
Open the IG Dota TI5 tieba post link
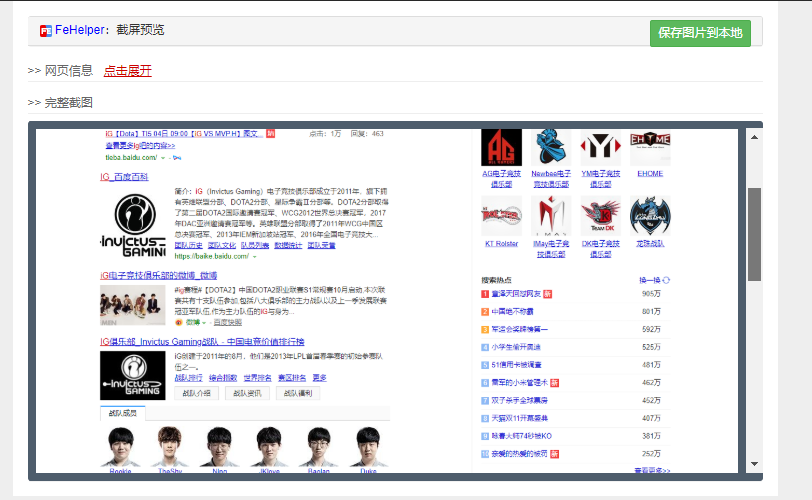(184, 134)
